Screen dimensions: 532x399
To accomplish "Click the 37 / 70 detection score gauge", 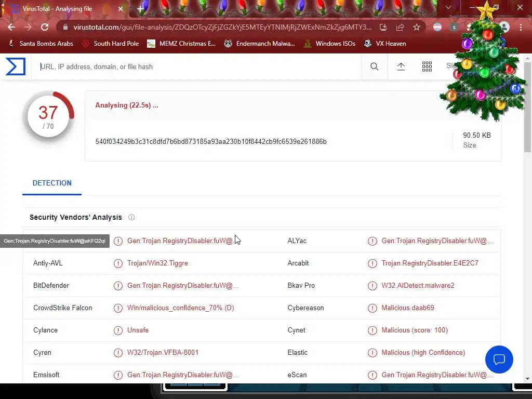I will coord(48,116).
